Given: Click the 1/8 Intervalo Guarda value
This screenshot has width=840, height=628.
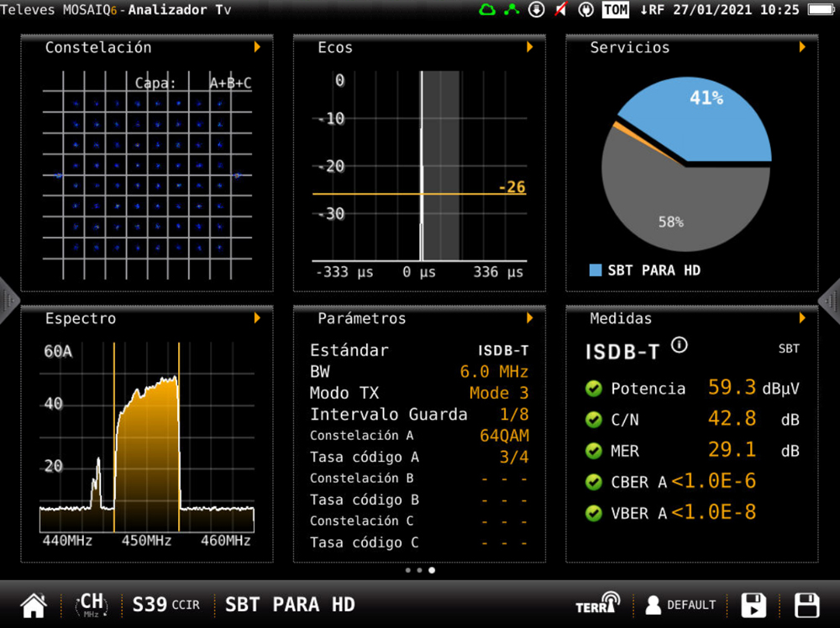Looking at the screenshot, I should coord(514,415).
